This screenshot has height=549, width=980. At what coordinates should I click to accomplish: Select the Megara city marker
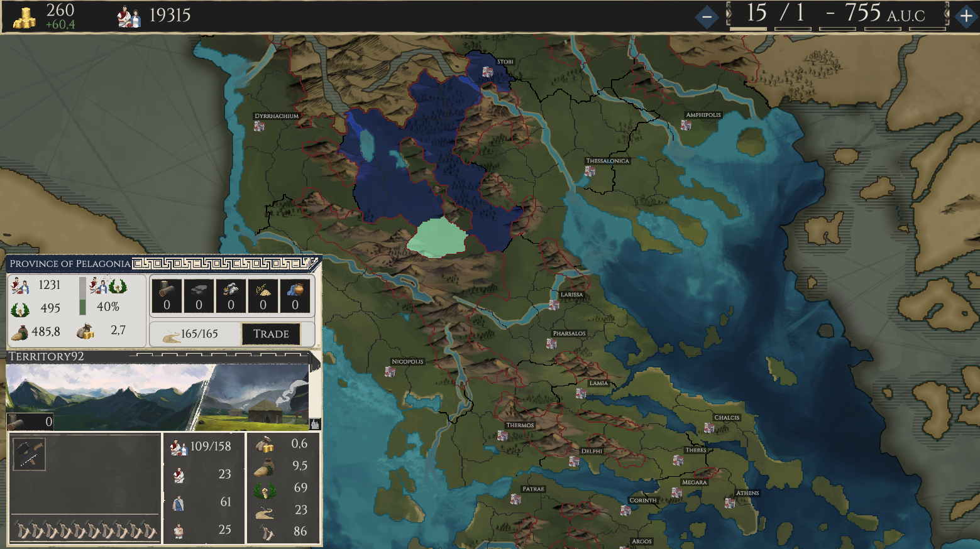(x=676, y=492)
